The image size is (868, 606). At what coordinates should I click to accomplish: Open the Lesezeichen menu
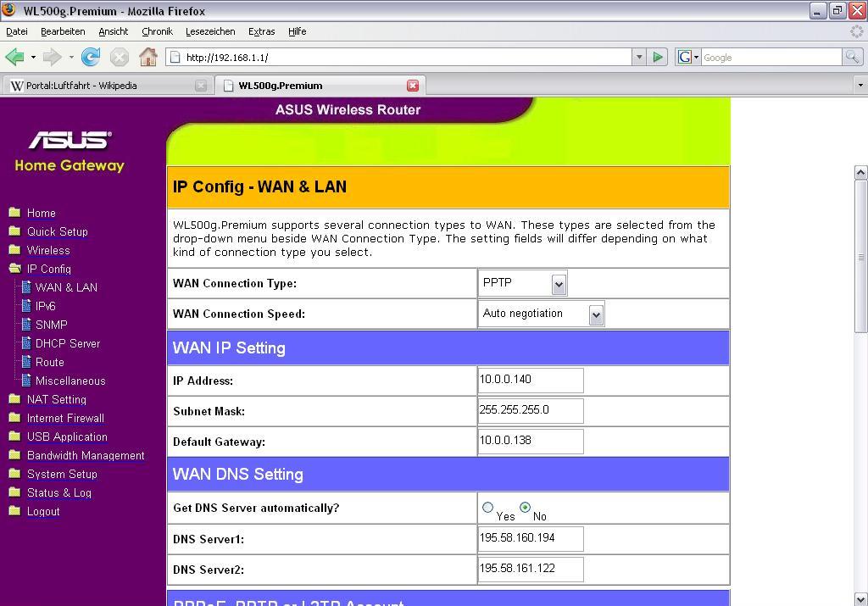(x=210, y=31)
